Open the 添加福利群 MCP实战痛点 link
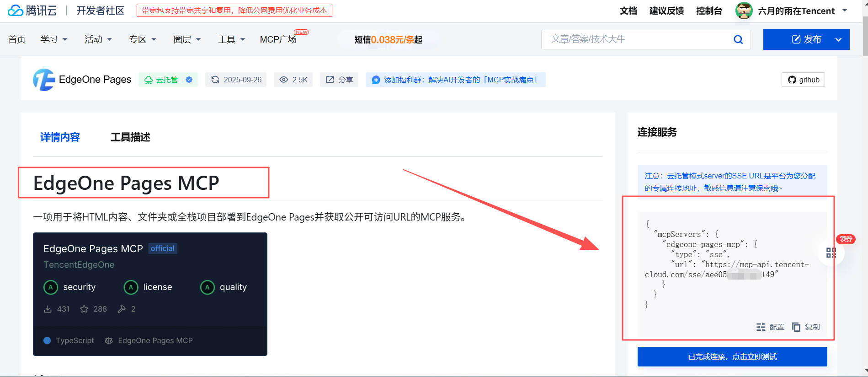Image resolution: width=868 pixels, height=377 pixels. 455,80
